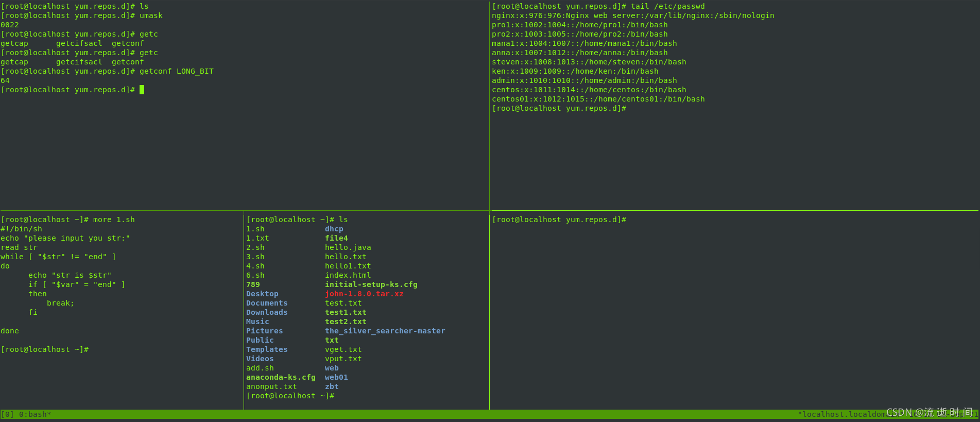Click file 'add.sh' in listing

pos(260,368)
